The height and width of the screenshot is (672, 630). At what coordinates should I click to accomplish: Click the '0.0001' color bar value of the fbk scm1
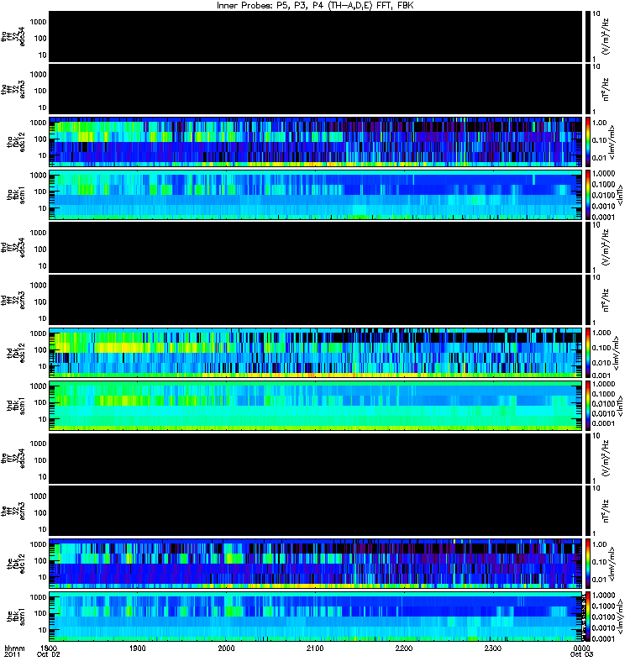coord(603,639)
